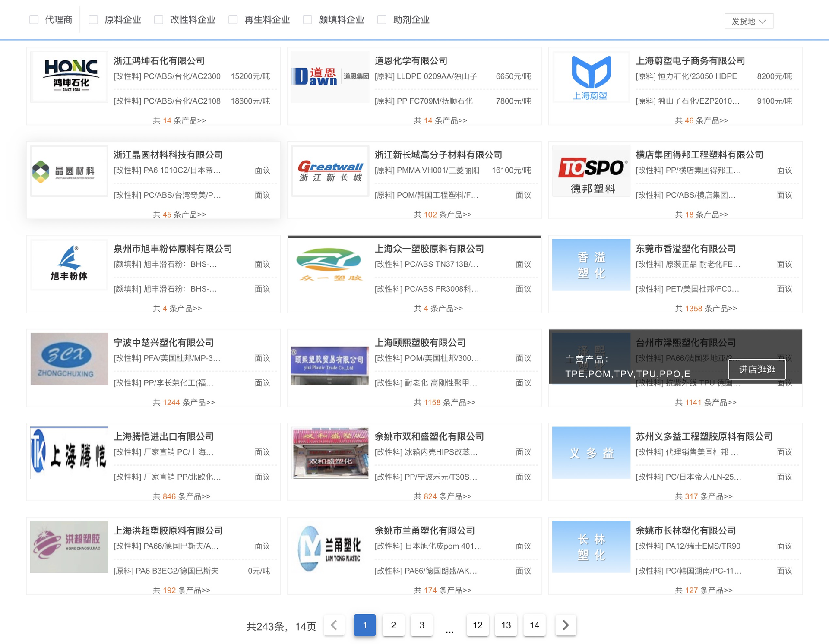This screenshot has height=644, width=829.
Task: Click the 众一塑胶 logo
Action: point(330,265)
